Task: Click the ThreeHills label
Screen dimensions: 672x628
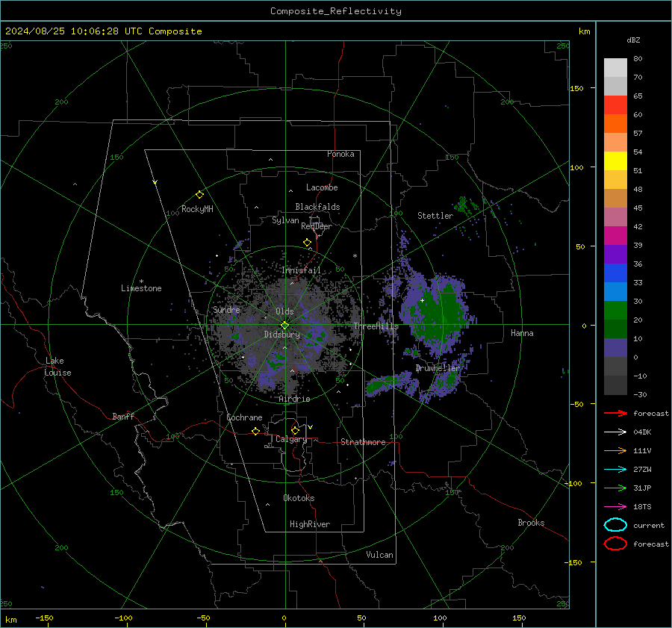Action: click(x=376, y=326)
